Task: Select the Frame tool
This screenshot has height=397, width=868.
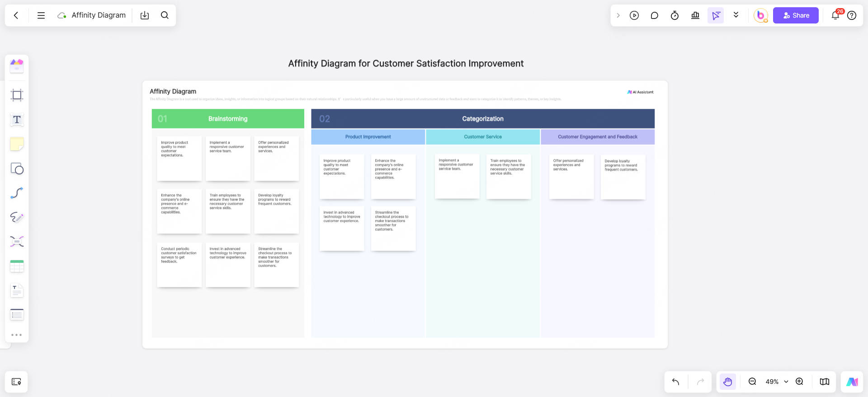Action: (17, 95)
